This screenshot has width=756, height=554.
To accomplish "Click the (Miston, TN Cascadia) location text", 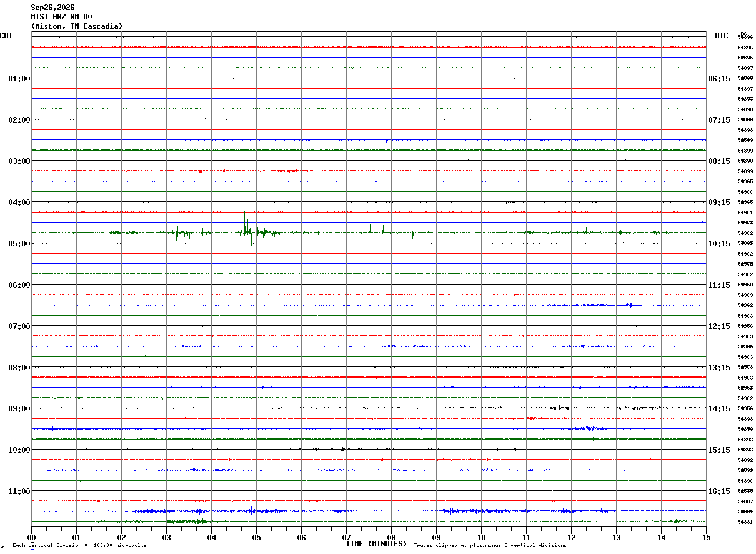I will click(77, 26).
